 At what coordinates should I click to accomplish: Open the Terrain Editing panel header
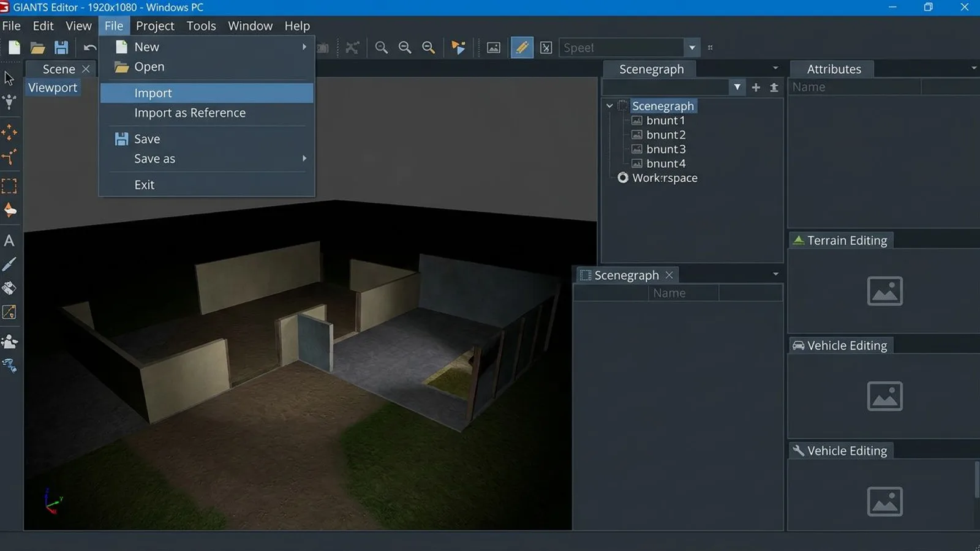tap(841, 241)
